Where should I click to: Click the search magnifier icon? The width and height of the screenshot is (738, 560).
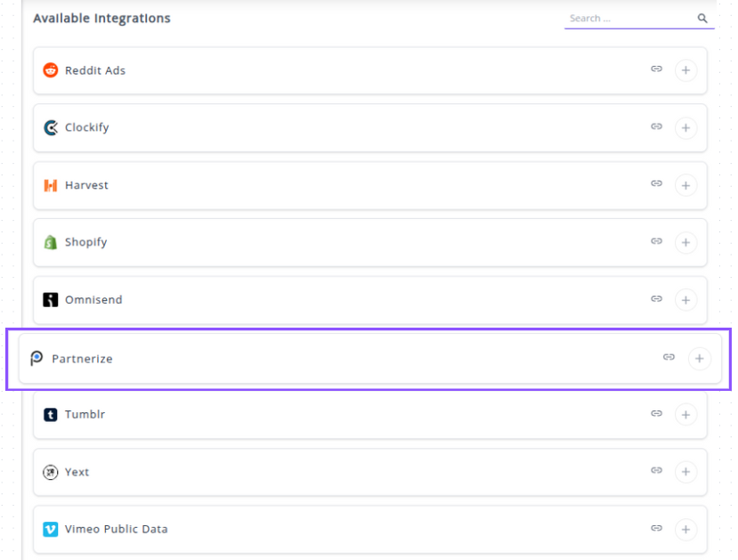click(x=702, y=19)
